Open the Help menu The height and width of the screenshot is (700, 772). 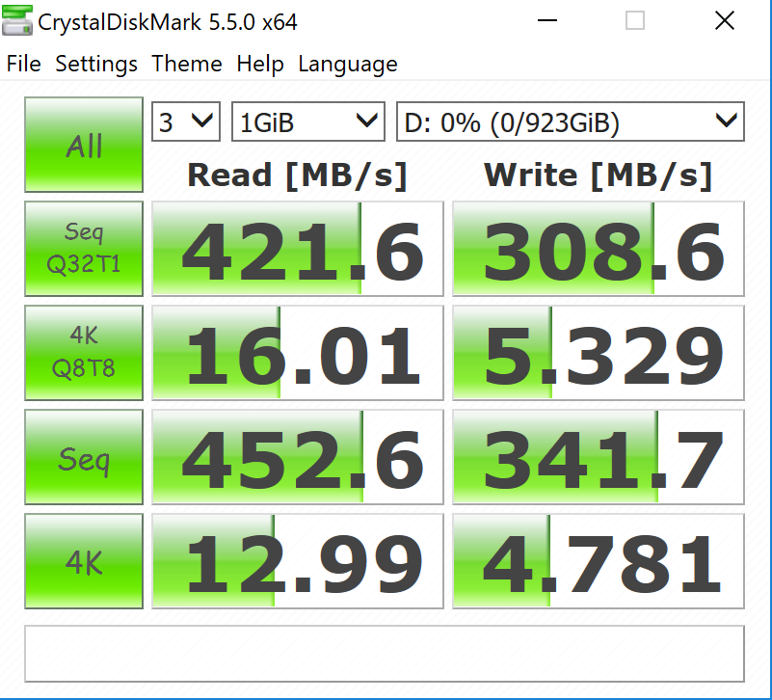pyautogui.click(x=260, y=64)
